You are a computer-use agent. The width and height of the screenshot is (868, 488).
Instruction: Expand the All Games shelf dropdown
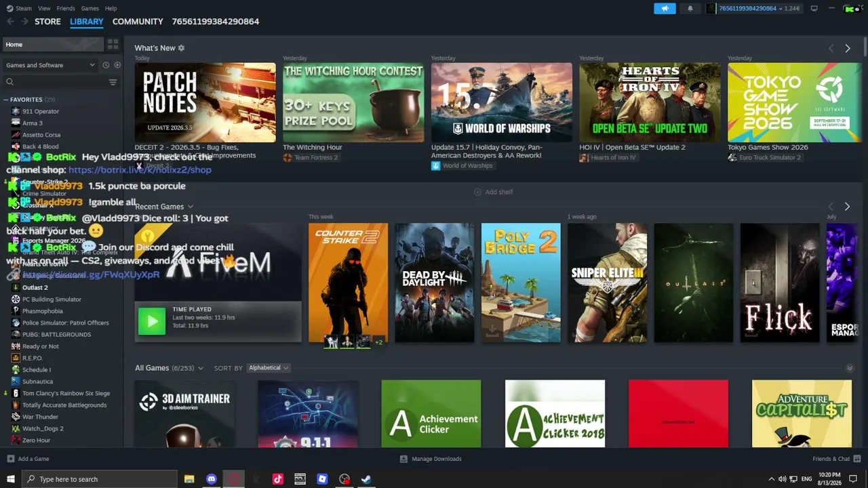pyautogui.click(x=200, y=368)
